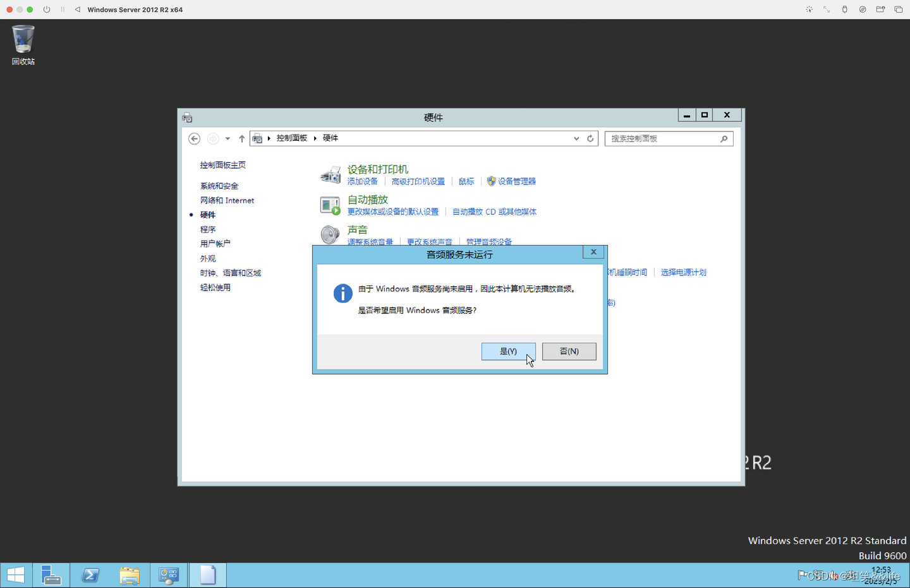Image resolution: width=910 pixels, height=588 pixels.
Task: Click No (否) in the audio service dialog
Action: [569, 351]
